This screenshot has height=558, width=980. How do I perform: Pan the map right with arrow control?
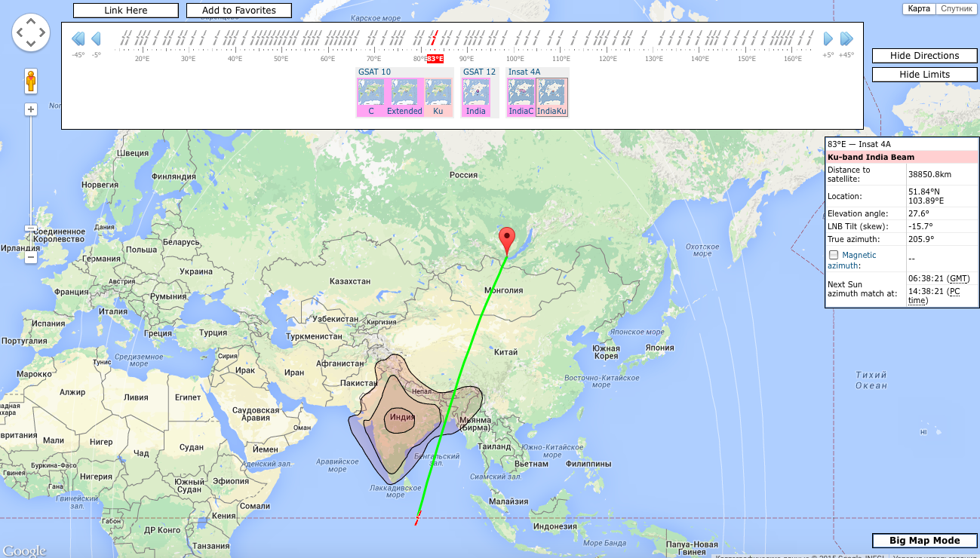point(42,33)
